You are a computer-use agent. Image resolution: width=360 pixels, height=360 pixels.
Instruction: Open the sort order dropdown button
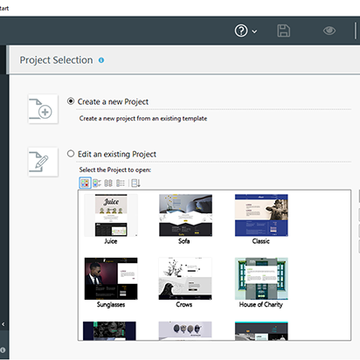click(x=136, y=183)
